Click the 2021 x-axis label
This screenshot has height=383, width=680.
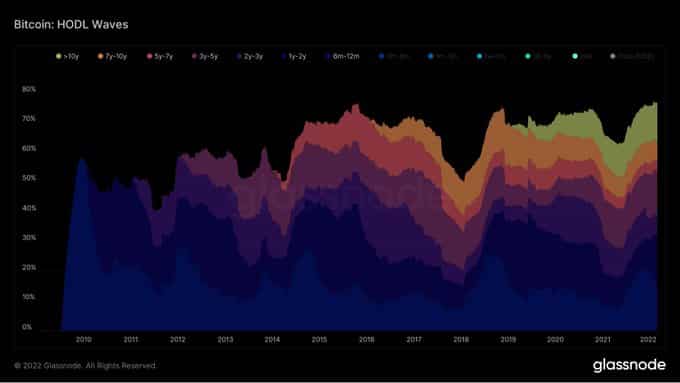click(x=602, y=340)
